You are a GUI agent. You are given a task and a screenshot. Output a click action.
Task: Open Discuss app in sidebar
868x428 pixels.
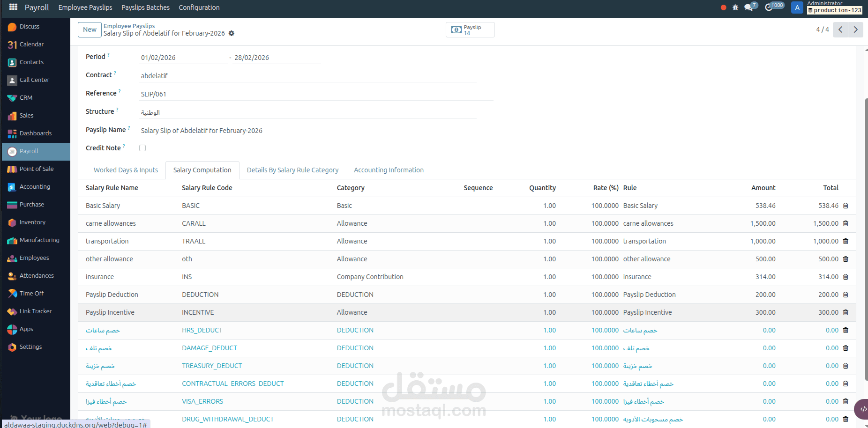(36, 27)
